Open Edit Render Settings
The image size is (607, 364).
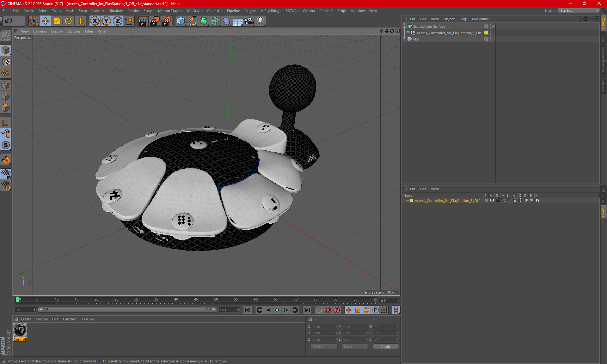pyautogui.click(x=166, y=21)
